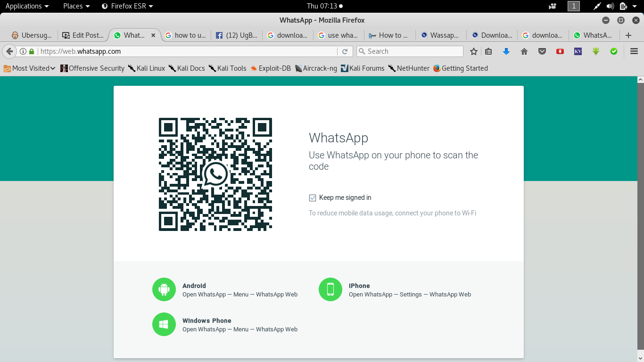Open a new tab with plus button
This screenshot has height=362, width=644.
tap(628, 35)
